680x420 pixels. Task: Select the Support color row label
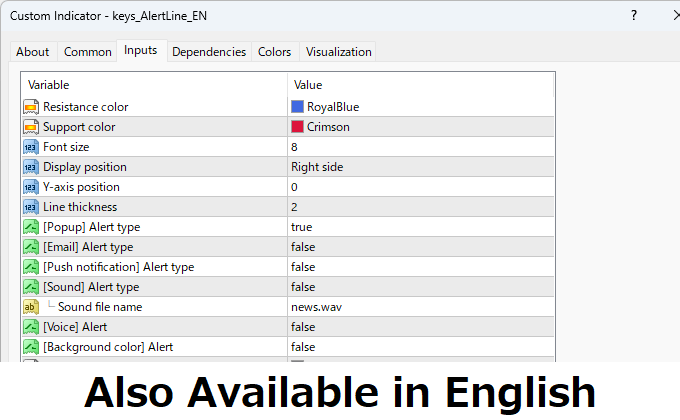click(79, 127)
